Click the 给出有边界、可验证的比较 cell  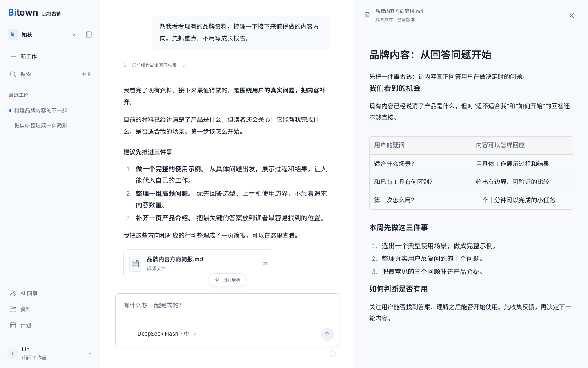point(522,182)
